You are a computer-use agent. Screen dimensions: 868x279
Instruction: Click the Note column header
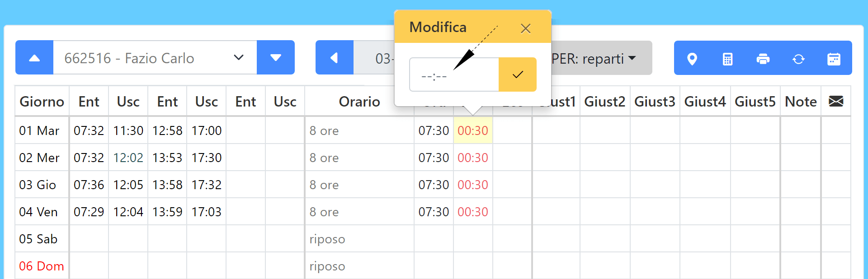point(801,101)
